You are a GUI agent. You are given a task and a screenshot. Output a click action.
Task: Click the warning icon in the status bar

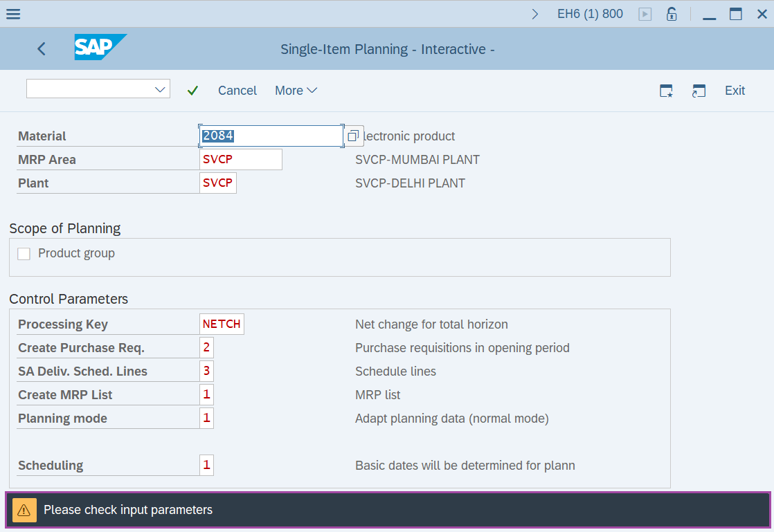[x=24, y=510]
